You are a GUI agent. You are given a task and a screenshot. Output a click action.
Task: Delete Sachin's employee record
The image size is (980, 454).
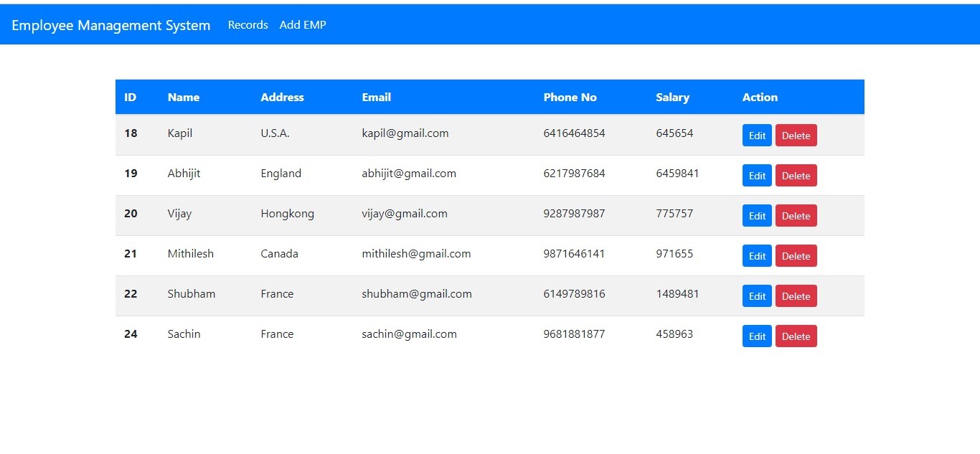tap(796, 336)
